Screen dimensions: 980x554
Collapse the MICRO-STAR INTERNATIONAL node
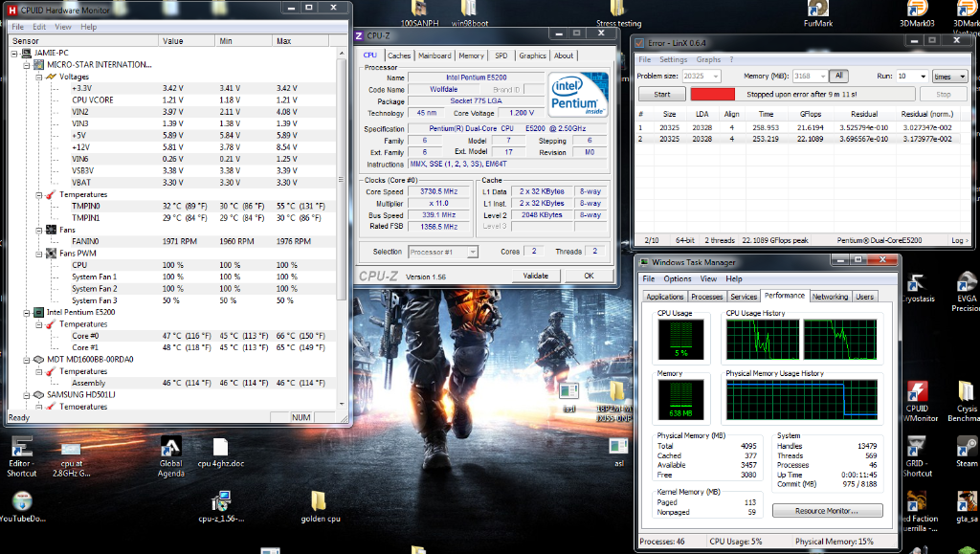(26, 65)
